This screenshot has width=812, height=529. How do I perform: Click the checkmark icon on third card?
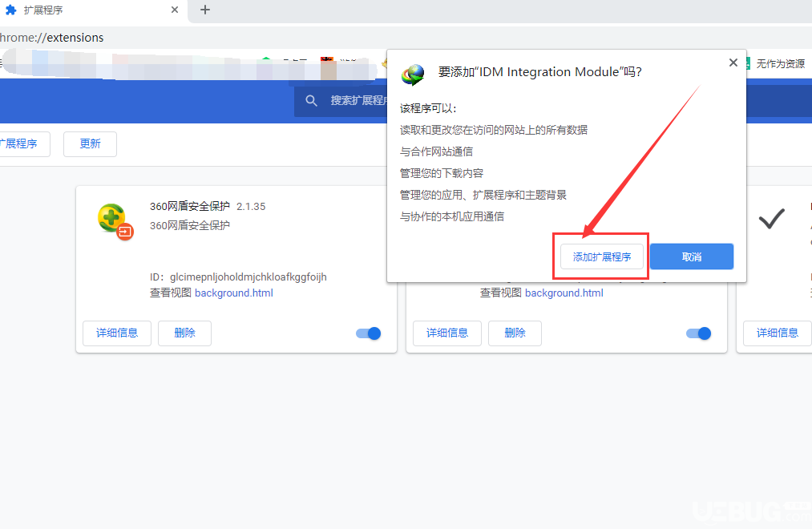tap(772, 219)
